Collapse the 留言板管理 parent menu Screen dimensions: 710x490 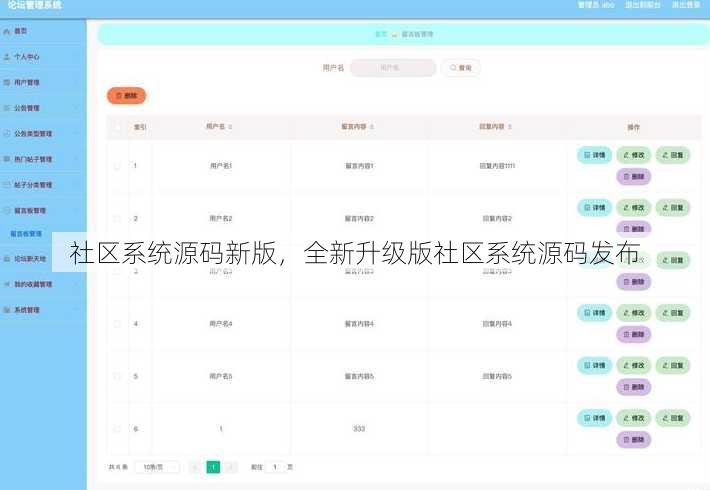click(43, 211)
